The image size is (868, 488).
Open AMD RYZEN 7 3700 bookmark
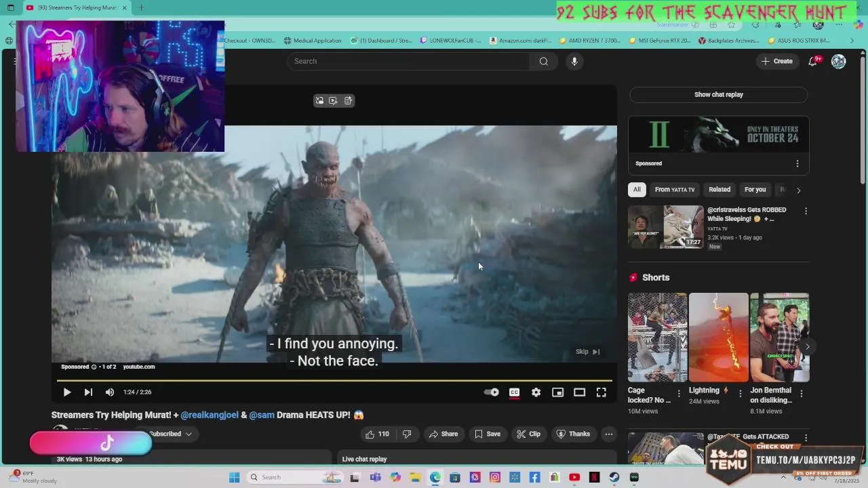(x=590, y=41)
